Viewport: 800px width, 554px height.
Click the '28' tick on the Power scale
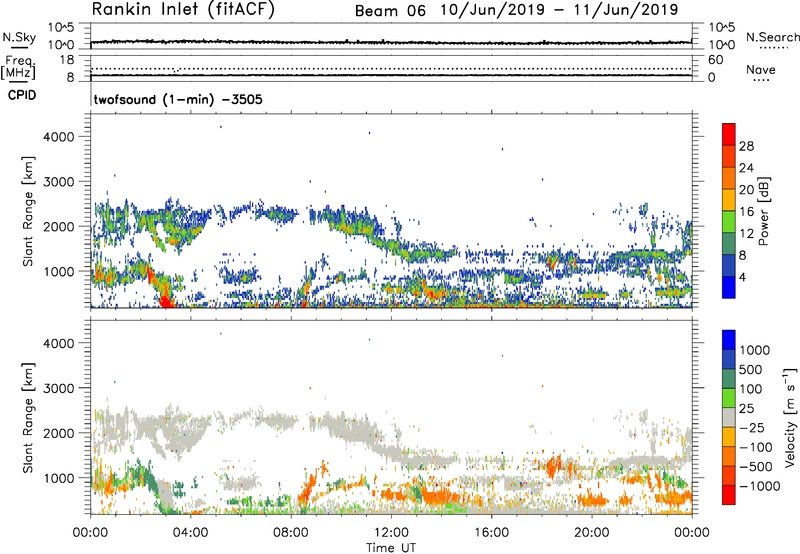point(746,146)
